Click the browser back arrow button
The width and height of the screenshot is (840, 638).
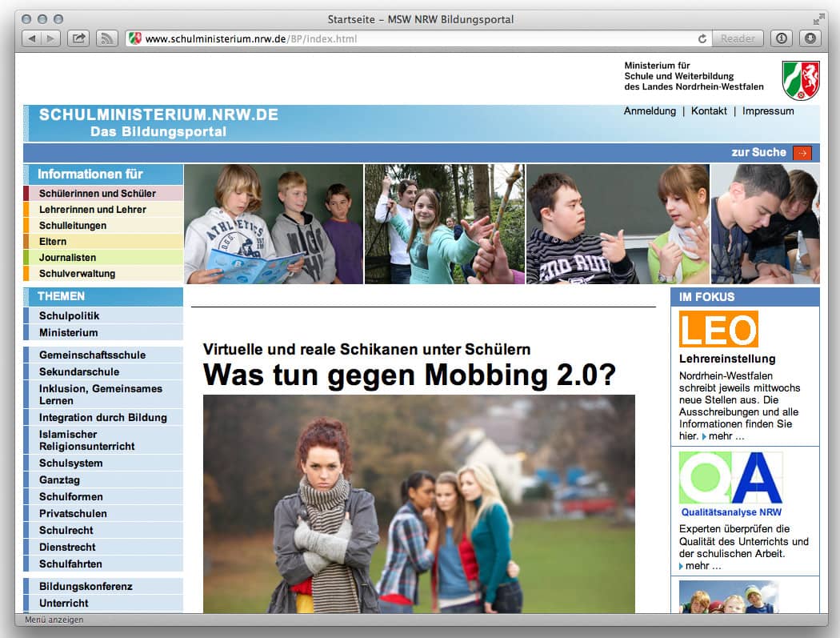click(x=31, y=38)
